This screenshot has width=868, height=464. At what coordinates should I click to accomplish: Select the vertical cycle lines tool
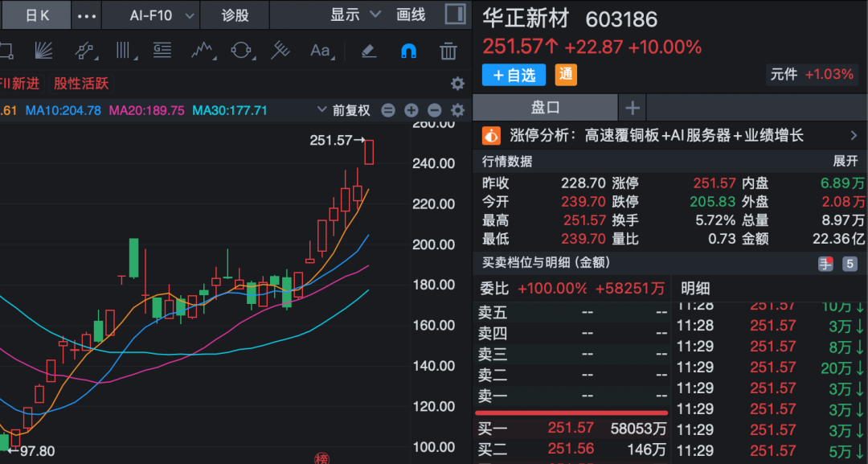click(125, 51)
